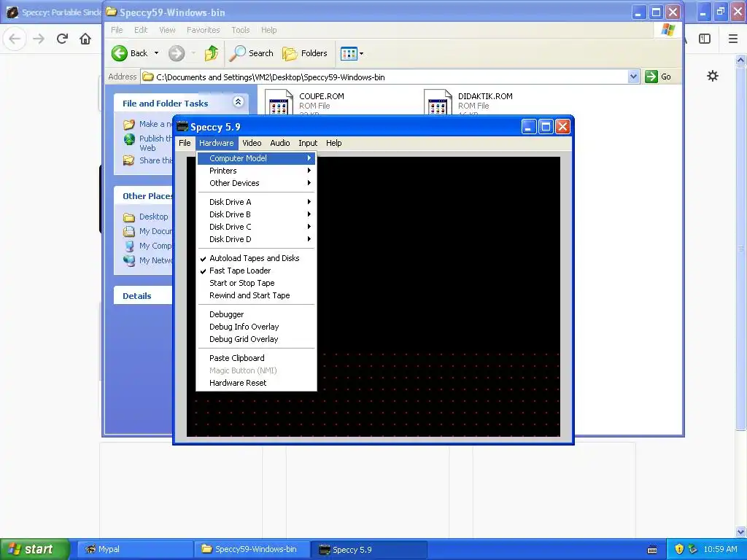This screenshot has width=747, height=560.
Task: Open the Debugger from Hardware menu
Action: tap(256, 314)
